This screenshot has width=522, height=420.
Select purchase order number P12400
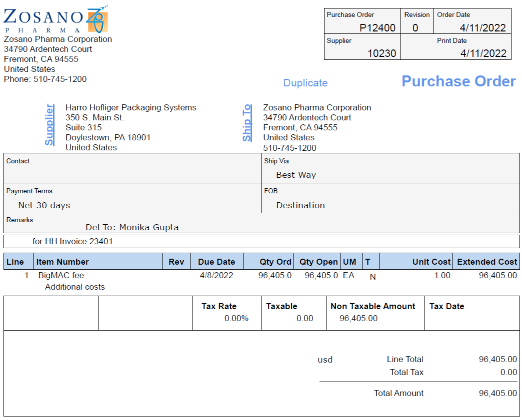point(378,28)
